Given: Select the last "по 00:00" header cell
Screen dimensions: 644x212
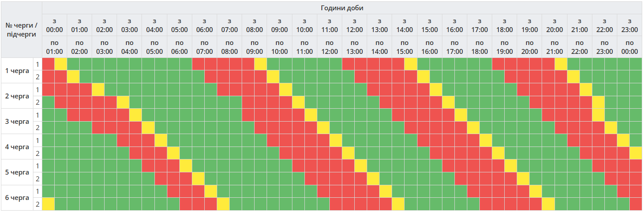Looking at the screenshot, I should [x=629, y=47].
